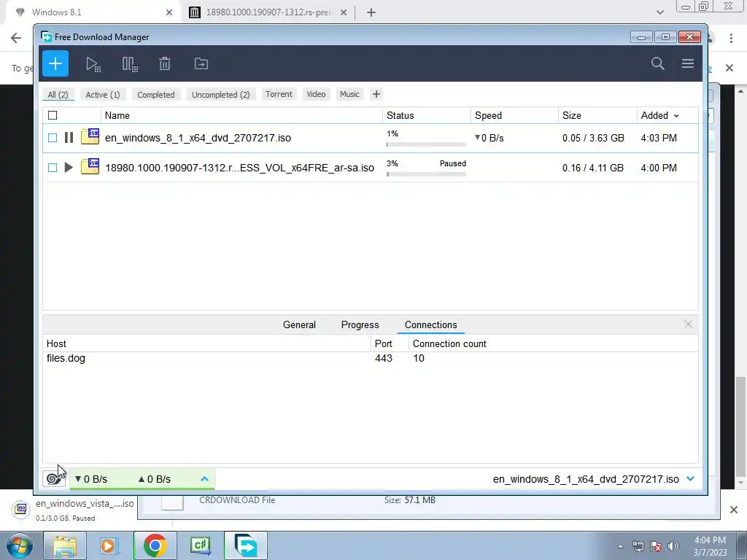Image resolution: width=747 pixels, height=560 pixels.
Task: Switch to the Windows 8.1 Chrome tab
Action: [93, 12]
